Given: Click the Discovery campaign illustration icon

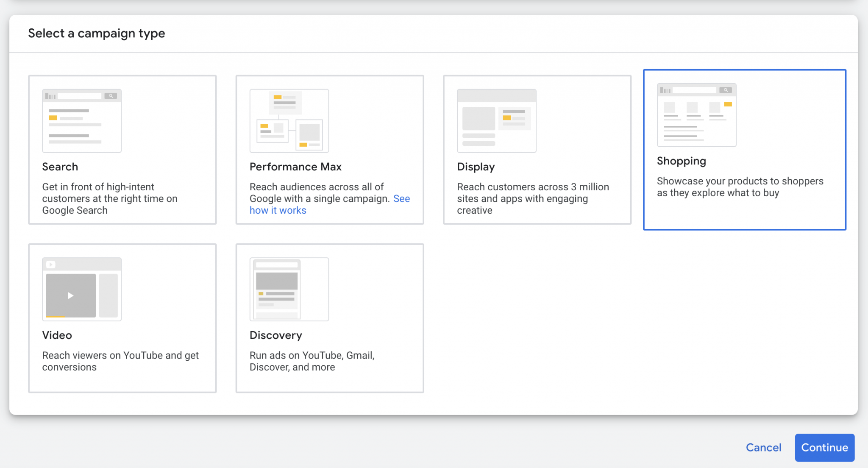Looking at the screenshot, I should [289, 290].
